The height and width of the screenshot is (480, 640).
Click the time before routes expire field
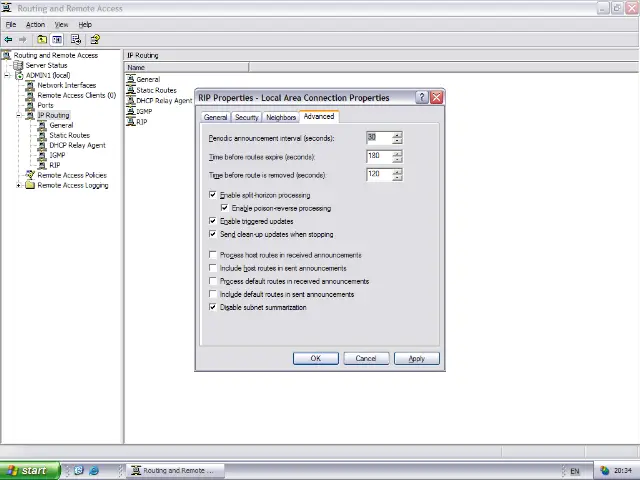pyautogui.click(x=380, y=156)
